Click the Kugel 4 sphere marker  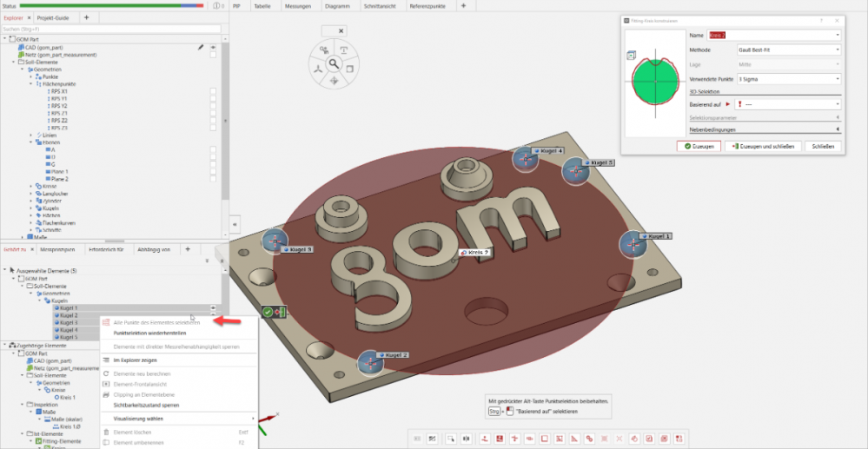524,157
